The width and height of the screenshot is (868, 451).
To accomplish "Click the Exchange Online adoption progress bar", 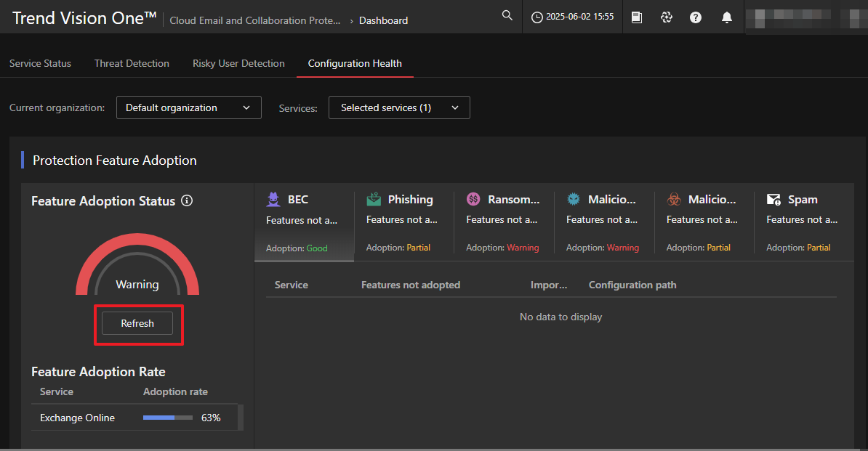I will [167, 418].
